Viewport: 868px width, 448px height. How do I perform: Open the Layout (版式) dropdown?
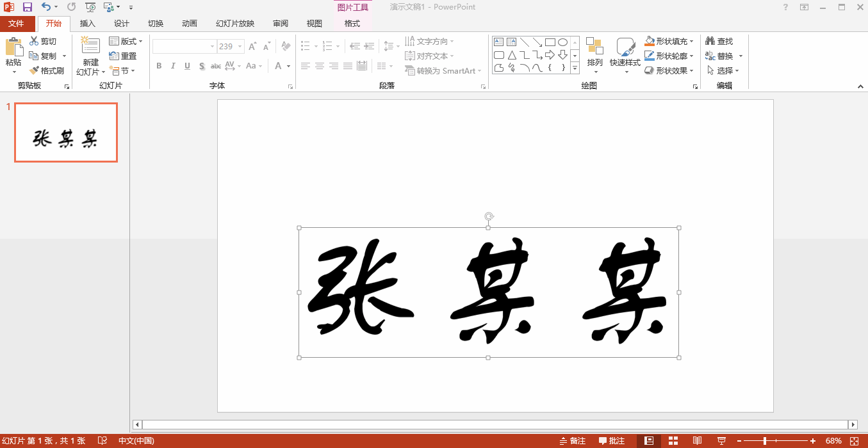point(126,42)
